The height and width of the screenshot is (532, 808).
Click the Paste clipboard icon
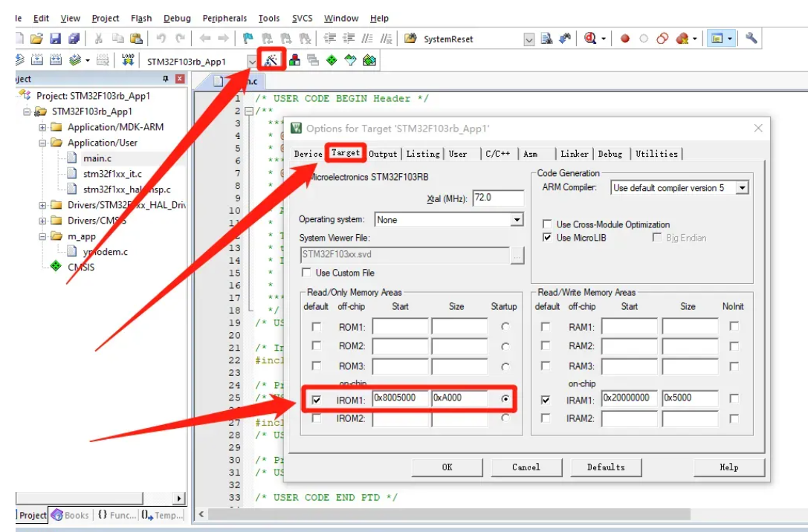(136, 39)
